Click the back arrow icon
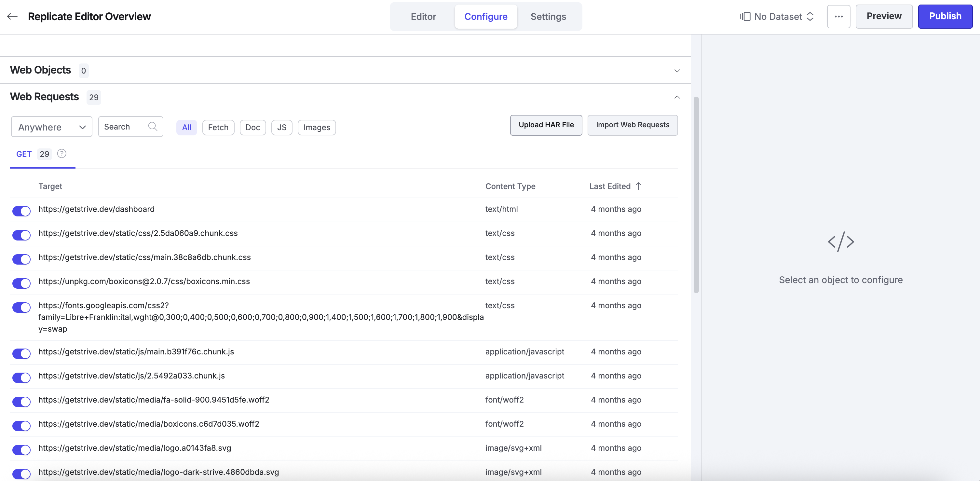The width and height of the screenshot is (980, 481). [12, 16]
